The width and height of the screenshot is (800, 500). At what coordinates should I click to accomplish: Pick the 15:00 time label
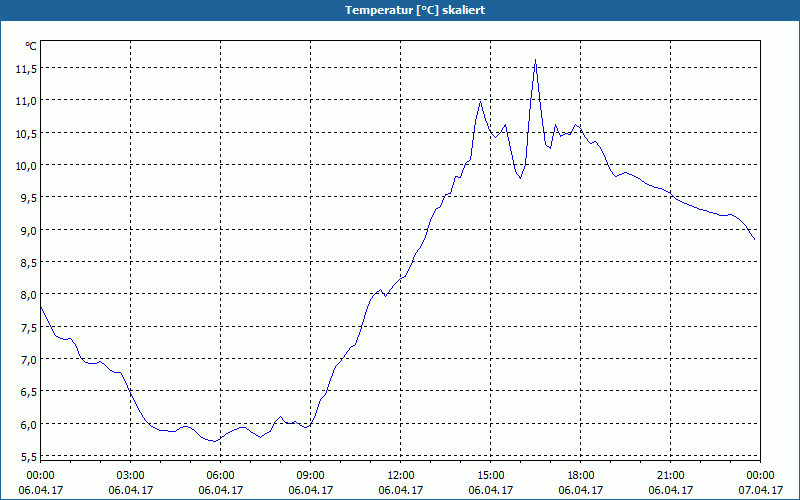[491, 476]
